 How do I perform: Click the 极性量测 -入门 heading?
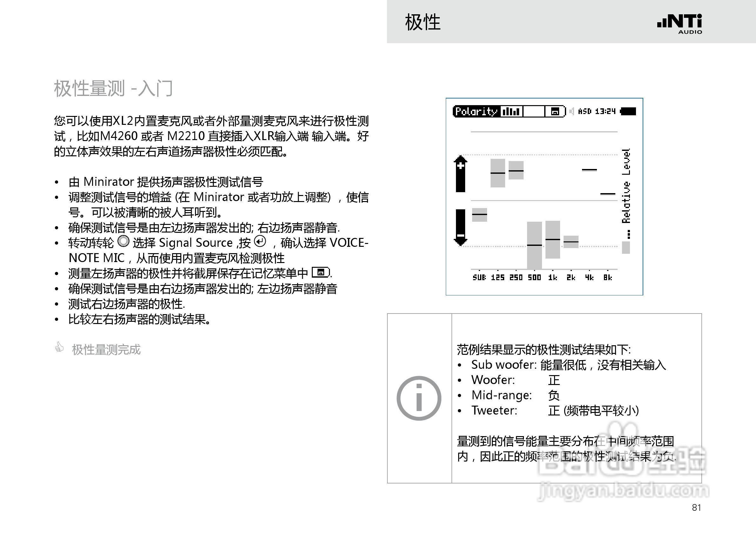point(114,89)
